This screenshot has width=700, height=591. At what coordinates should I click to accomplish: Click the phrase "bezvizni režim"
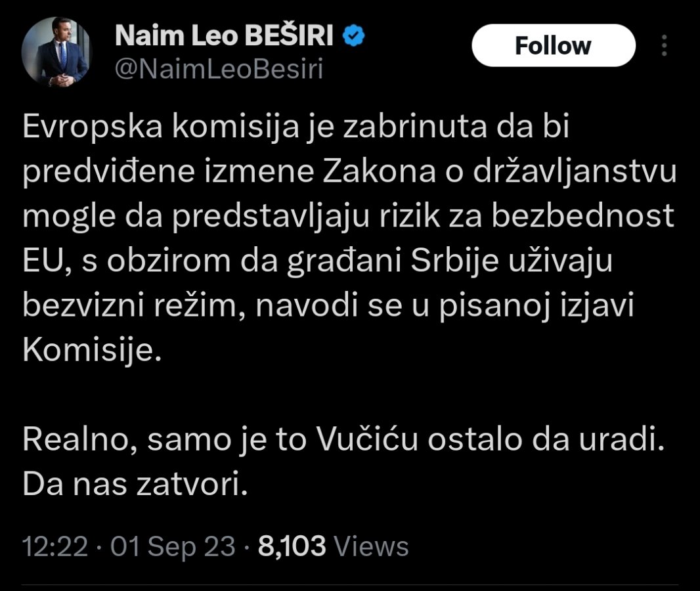click(131, 306)
